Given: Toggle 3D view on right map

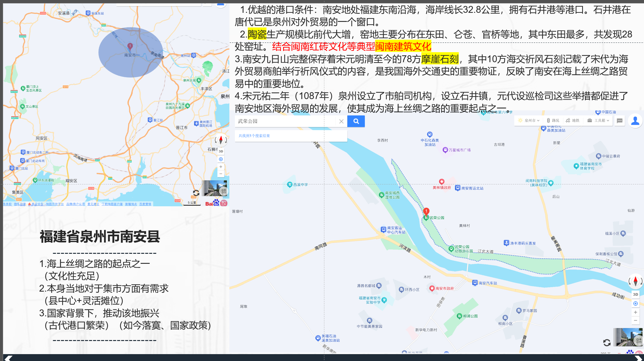Looking at the screenshot, I should tap(635, 294).
